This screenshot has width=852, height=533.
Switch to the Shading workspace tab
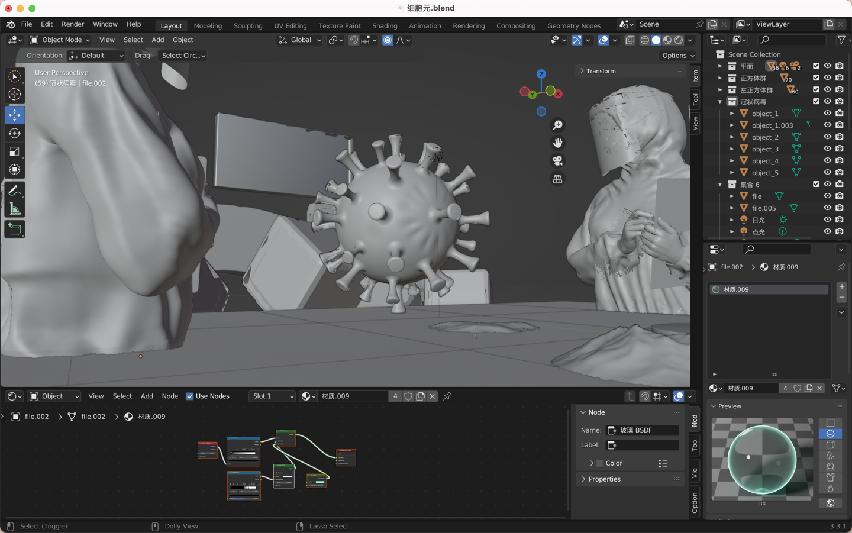click(x=385, y=26)
